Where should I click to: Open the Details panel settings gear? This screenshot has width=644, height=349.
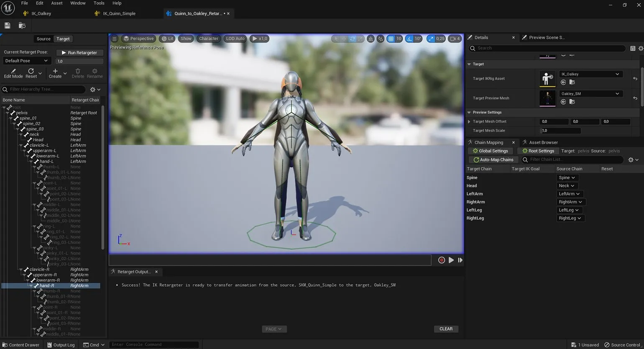click(x=641, y=48)
